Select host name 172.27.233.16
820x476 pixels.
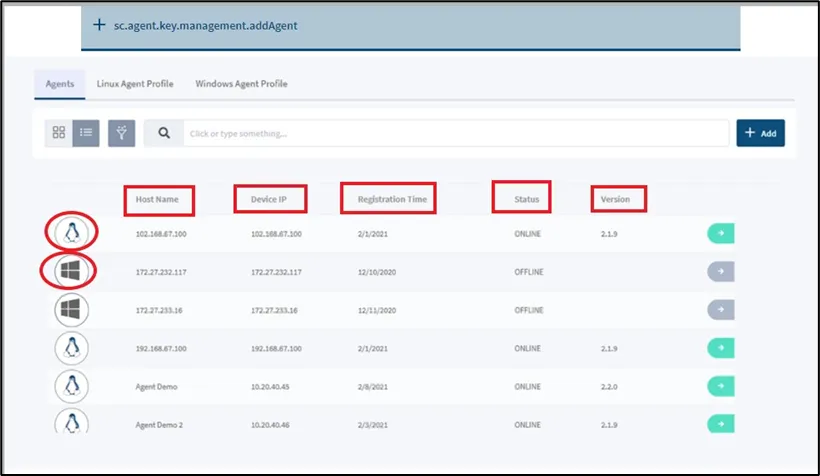[159, 310]
